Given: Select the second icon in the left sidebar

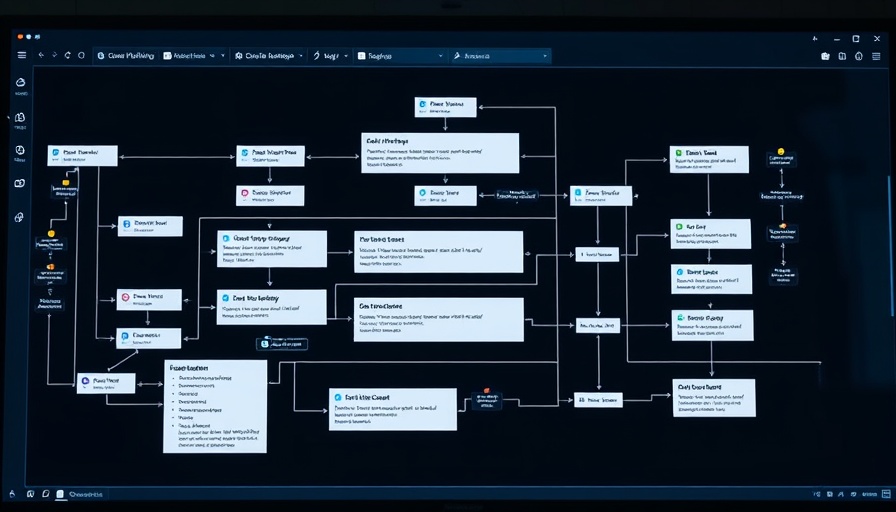Looking at the screenshot, I should pyautogui.click(x=20, y=118).
